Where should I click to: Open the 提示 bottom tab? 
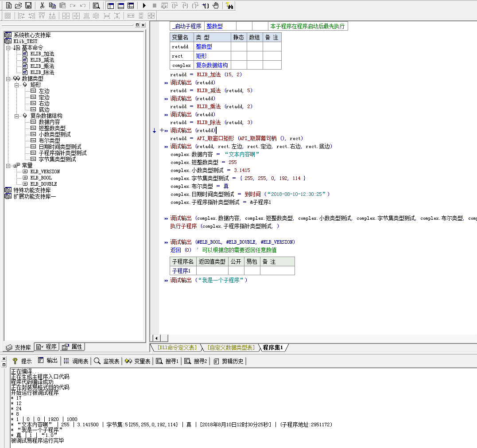coord(22,361)
